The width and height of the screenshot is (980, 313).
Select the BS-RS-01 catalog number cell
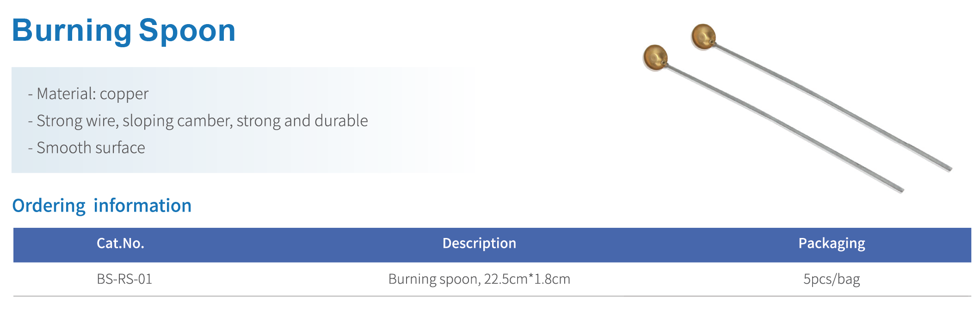pos(124,279)
